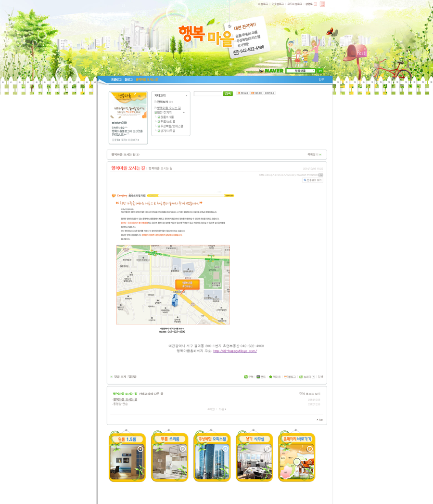
Task: Open 블로그 tab in blue bar
Action: (x=128, y=79)
